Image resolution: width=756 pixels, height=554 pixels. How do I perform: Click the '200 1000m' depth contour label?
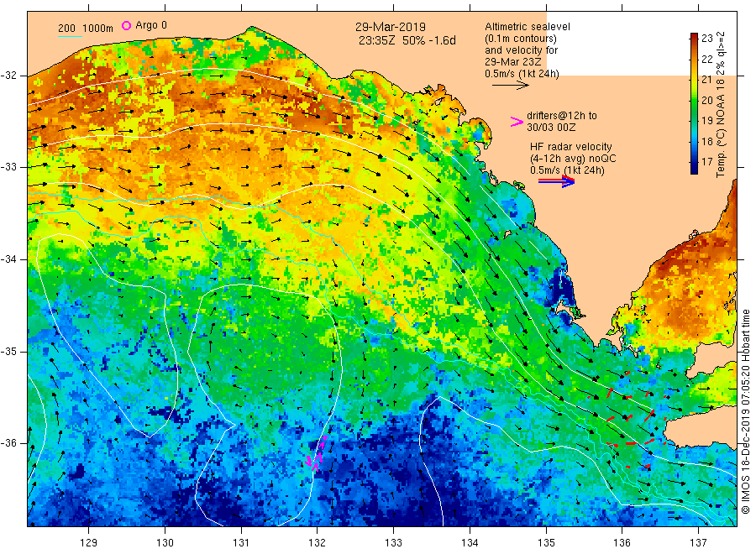[86, 29]
